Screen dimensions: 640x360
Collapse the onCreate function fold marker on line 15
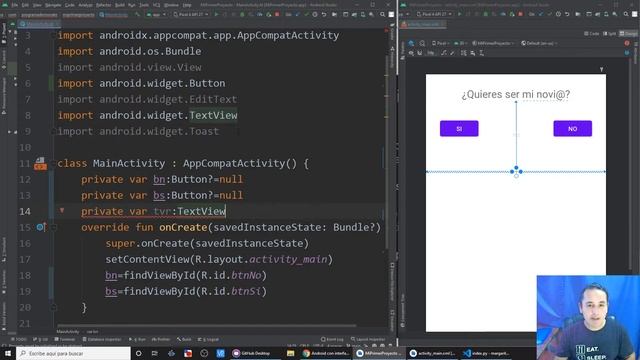(53, 227)
